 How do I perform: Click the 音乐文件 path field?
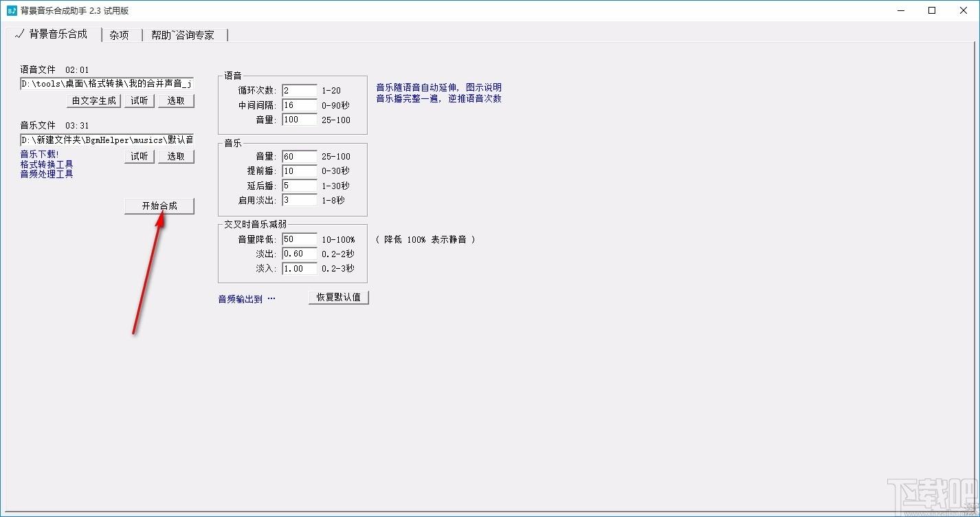click(x=107, y=140)
